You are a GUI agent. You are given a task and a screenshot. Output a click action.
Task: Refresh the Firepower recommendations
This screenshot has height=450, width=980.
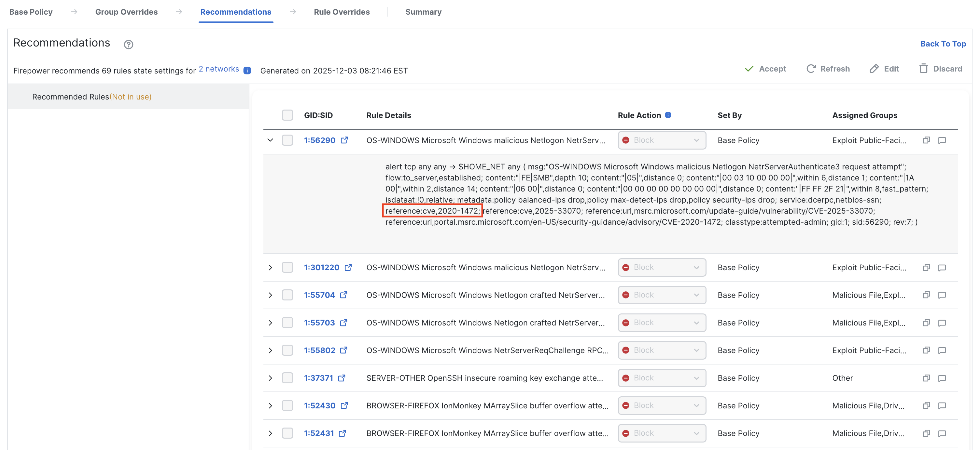click(x=828, y=69)
